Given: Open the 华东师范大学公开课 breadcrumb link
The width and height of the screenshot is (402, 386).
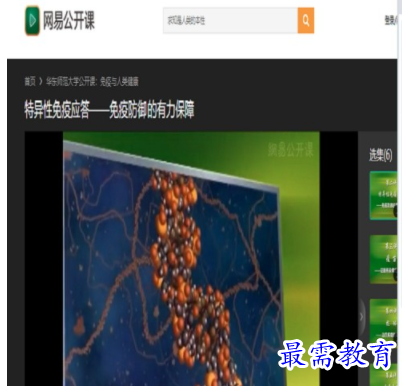Looking at the screenshot, I should 92,81.
